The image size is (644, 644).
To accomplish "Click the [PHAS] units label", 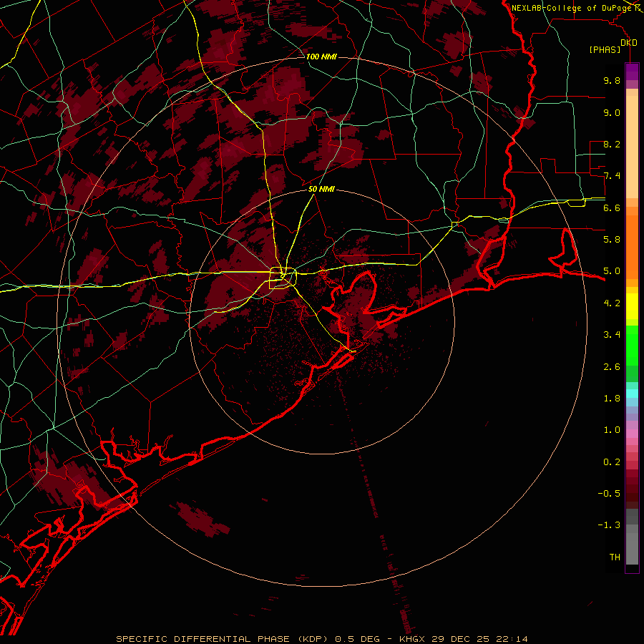I will click(x=605, y=49).
